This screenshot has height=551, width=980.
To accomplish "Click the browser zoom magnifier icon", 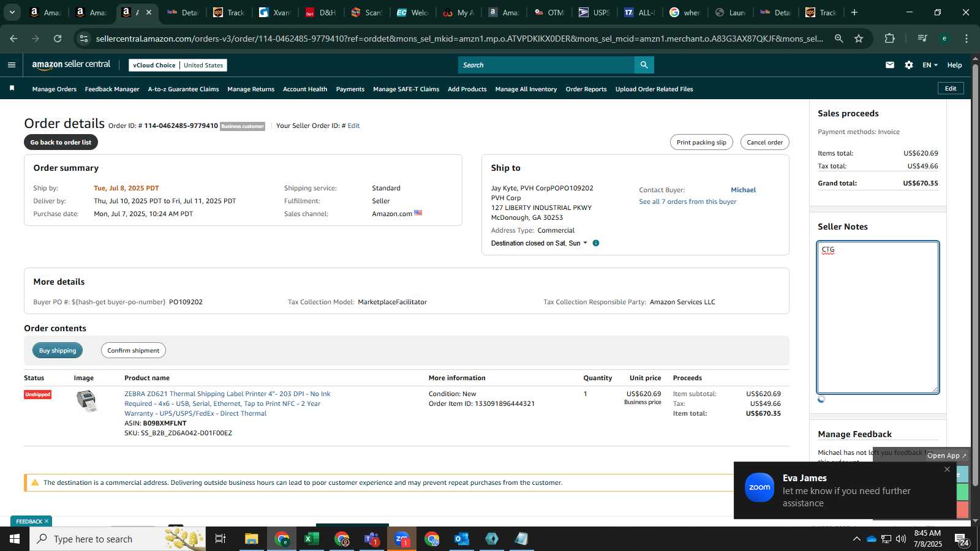I will [839, 39].
